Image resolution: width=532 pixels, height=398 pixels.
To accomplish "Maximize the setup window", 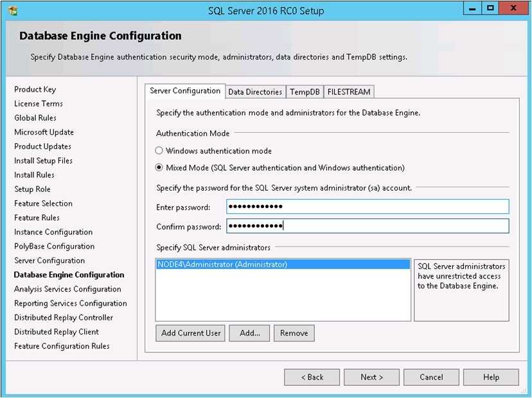I will point(490,8).
